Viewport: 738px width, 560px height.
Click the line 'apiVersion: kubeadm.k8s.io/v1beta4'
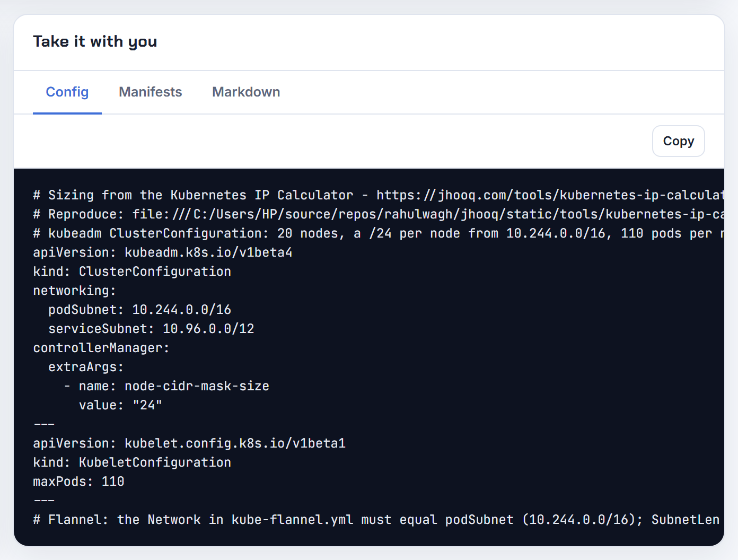[163, 252]
